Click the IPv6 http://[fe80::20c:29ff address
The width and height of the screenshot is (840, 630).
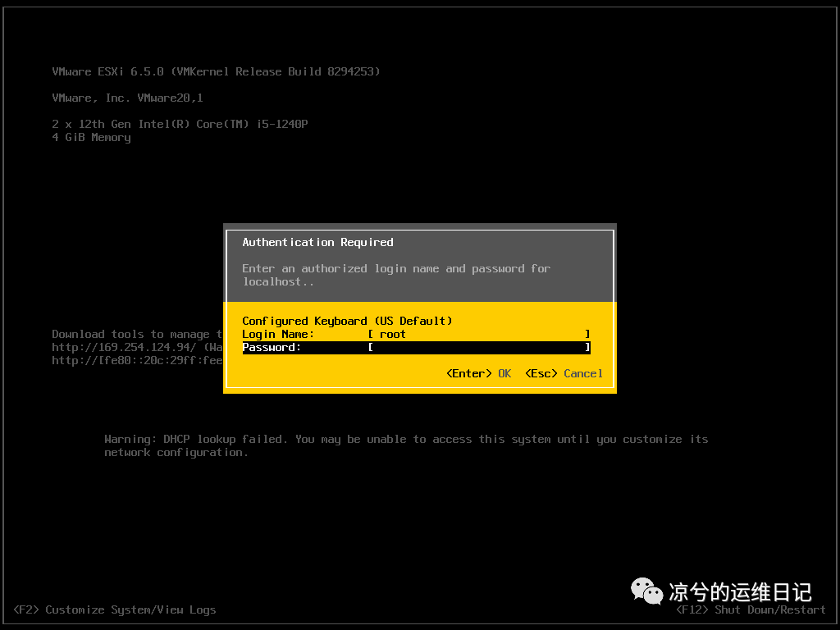click(137, 361)
